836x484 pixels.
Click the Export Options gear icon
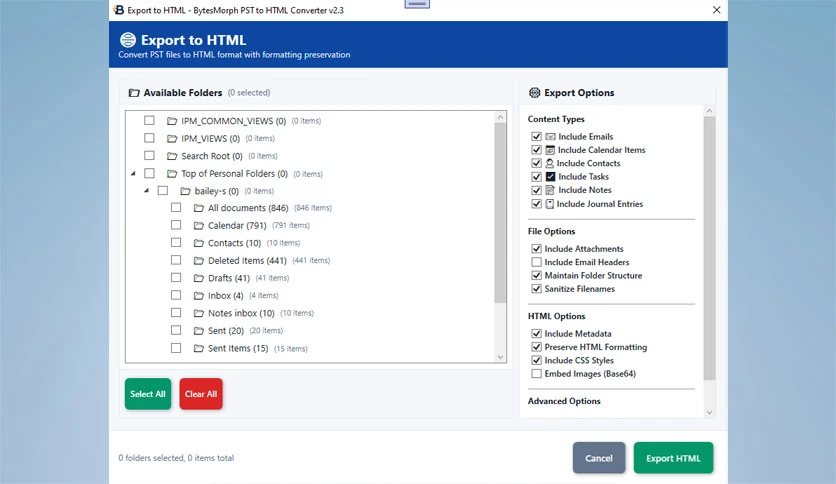point(534,93)
